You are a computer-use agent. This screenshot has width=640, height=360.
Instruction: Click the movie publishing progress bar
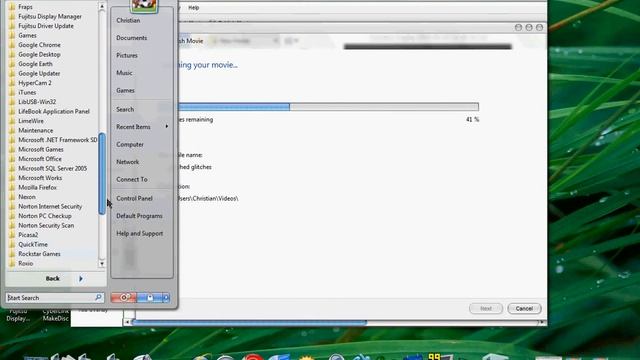point(328,107)
